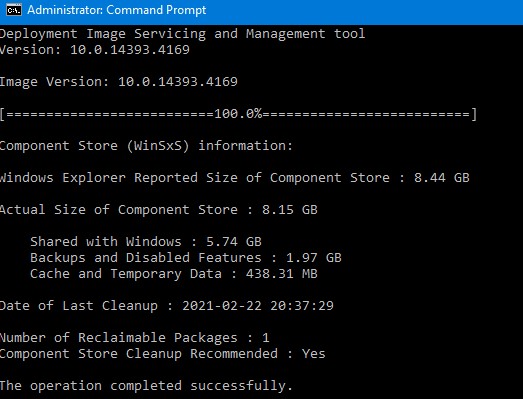Click the Backups and Disabled Features label
This screenshot has width=523, height=399.
click(146, 258)
